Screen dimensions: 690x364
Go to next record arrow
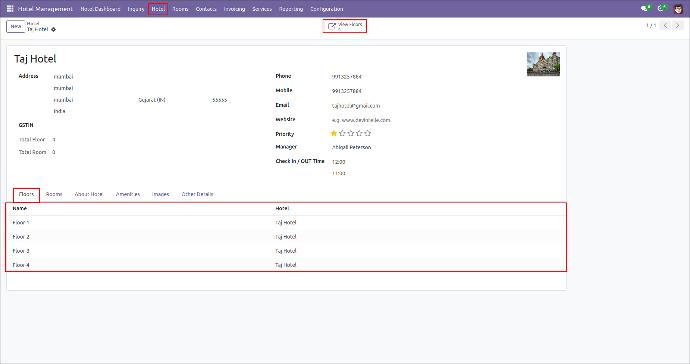click(x=677, y=26)
